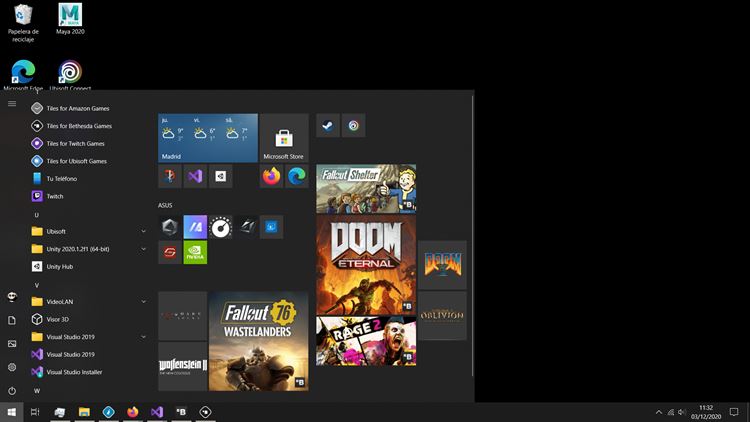
Task: Expand the Visual Studio 2019 folder
Action: pos(88,337)
